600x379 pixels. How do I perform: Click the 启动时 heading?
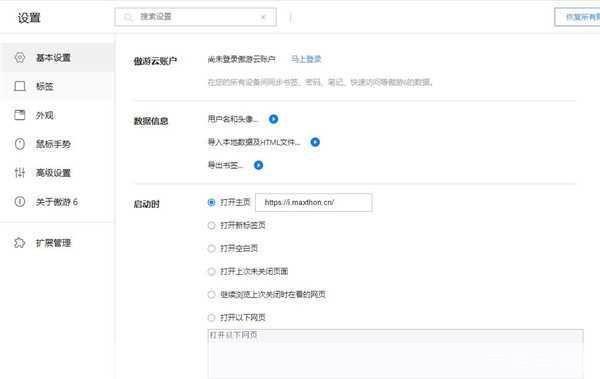point(147,204)
